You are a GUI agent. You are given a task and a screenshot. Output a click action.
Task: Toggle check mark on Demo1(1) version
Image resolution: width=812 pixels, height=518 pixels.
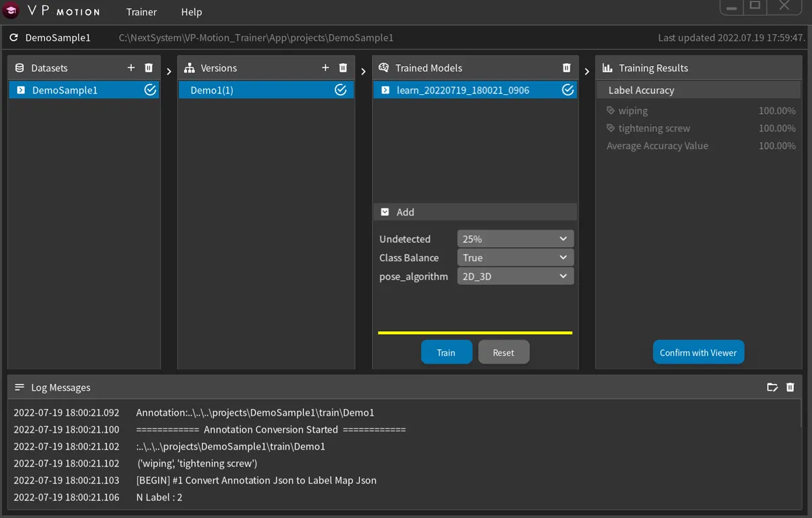(x=341, y=90)
